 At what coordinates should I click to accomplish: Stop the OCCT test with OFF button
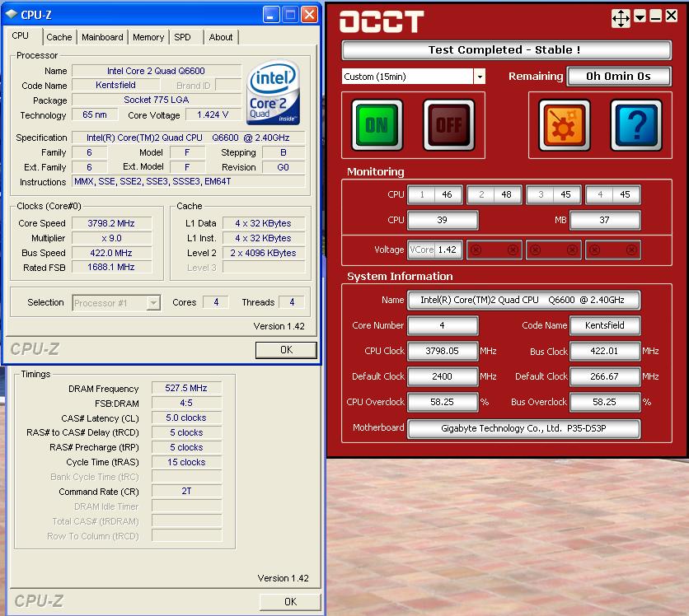[448, 125]
